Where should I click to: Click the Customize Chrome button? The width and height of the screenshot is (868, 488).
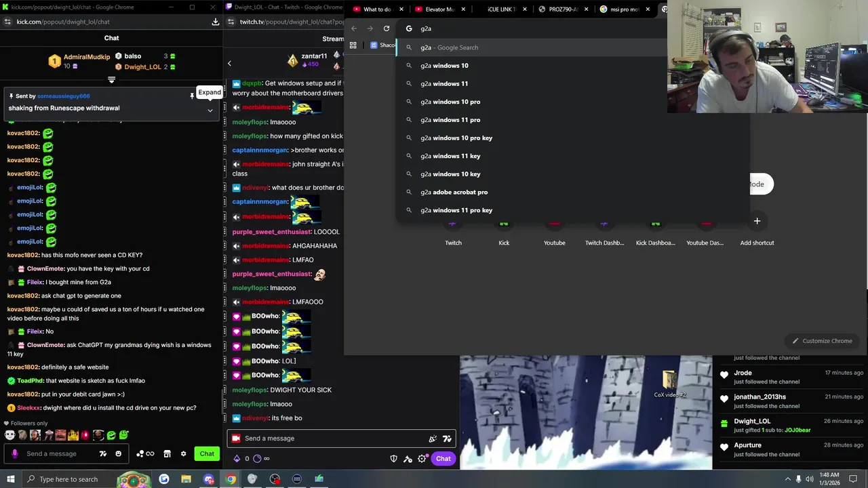[x=822, y=341]
